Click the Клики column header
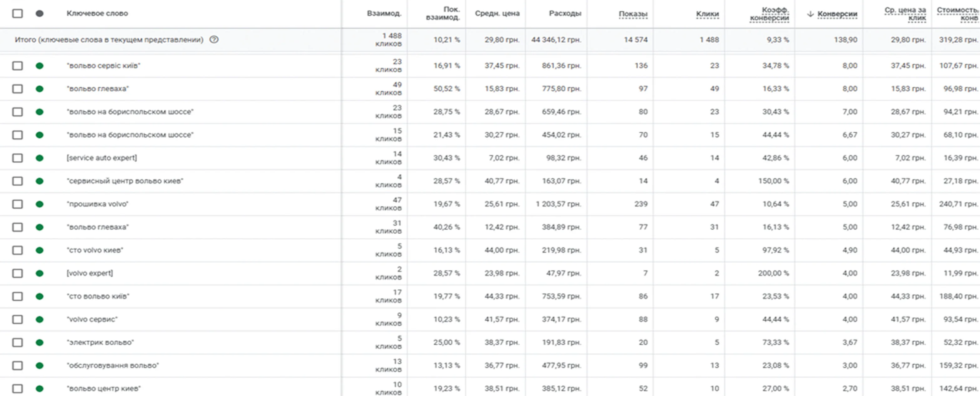Viewport: 980px width, 396px height. point(707,14)
